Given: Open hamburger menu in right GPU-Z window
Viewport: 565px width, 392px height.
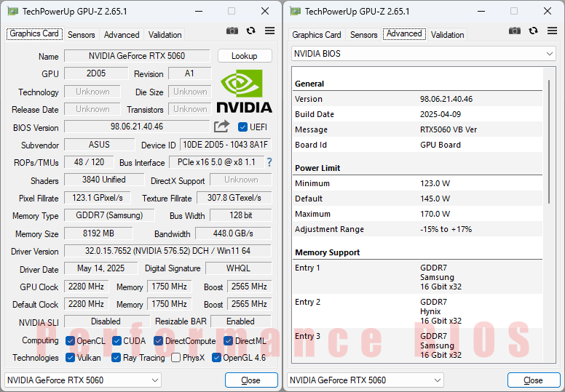Looking at the screenshot, I should [x=552, y=31].
